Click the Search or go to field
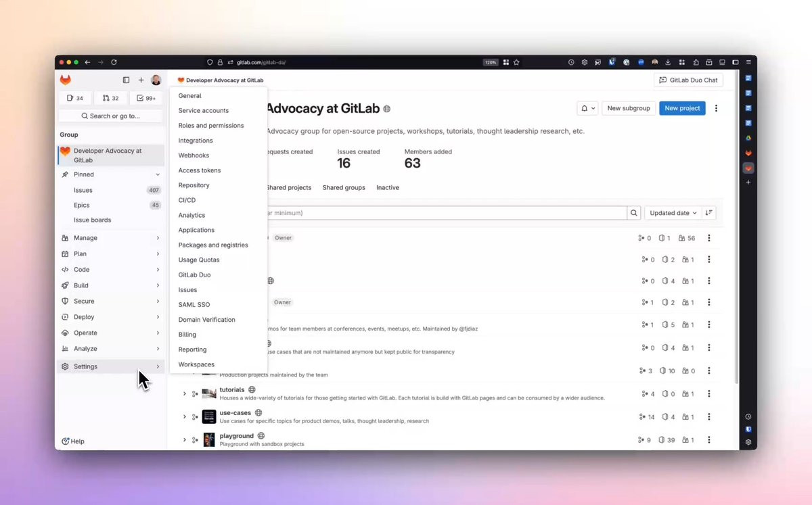This screenshot has width=812, height=505. coord(111,116)
